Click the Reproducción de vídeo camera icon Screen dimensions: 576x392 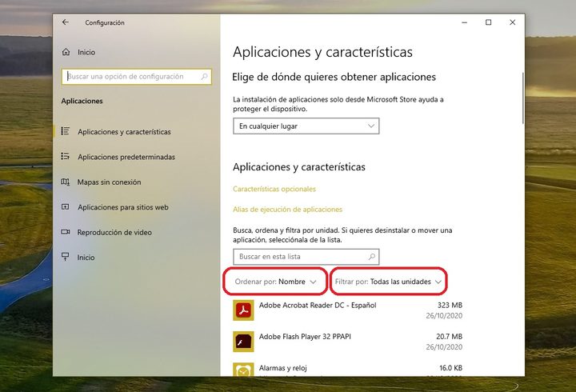66,232
